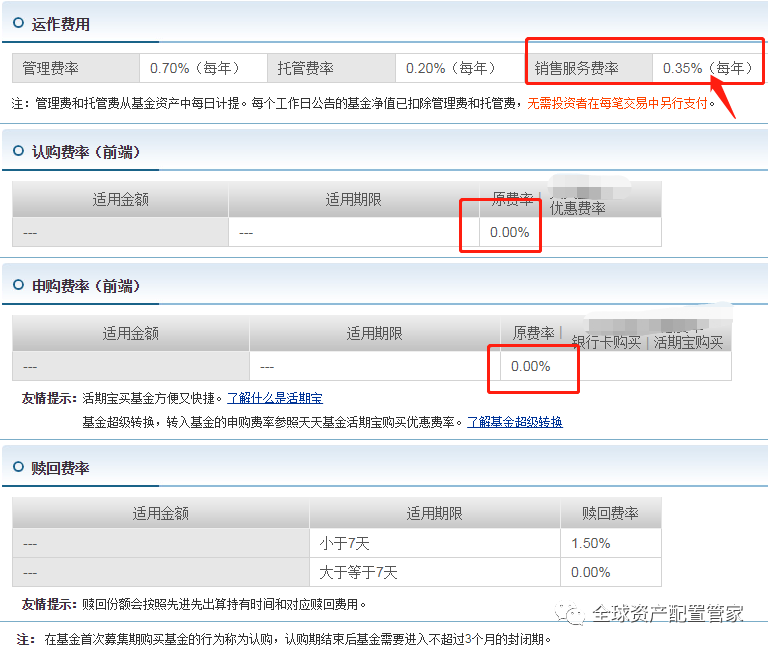Click the 申购费率（前端） heading
Screen dimensions: 768x647
[x=86, y=286]
